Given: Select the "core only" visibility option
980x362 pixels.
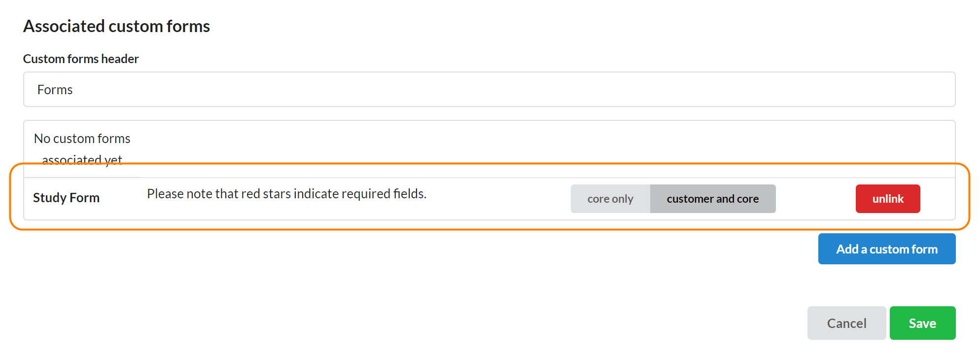Looking at the screenshot, I should (610, 199).
